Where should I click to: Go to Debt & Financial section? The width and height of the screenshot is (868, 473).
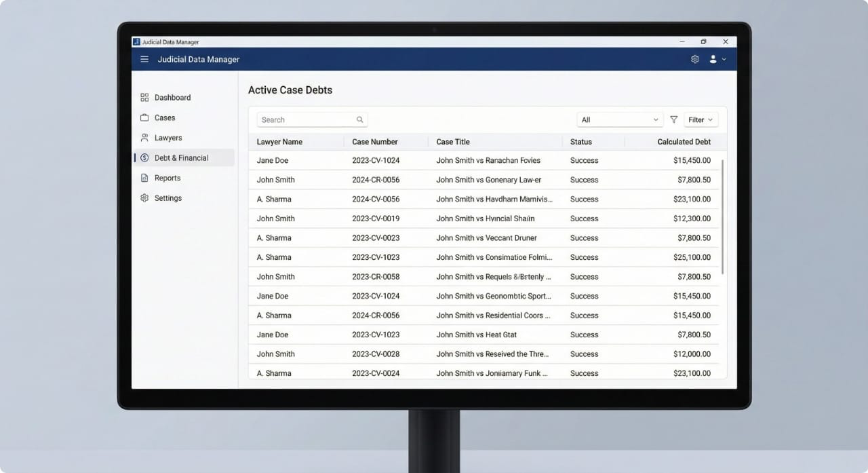pos(181,158)
